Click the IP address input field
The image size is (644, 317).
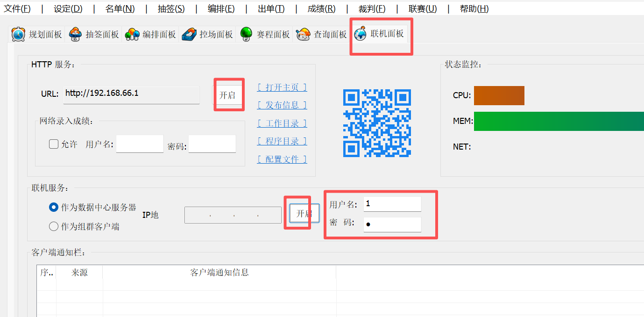pos(233,215)
